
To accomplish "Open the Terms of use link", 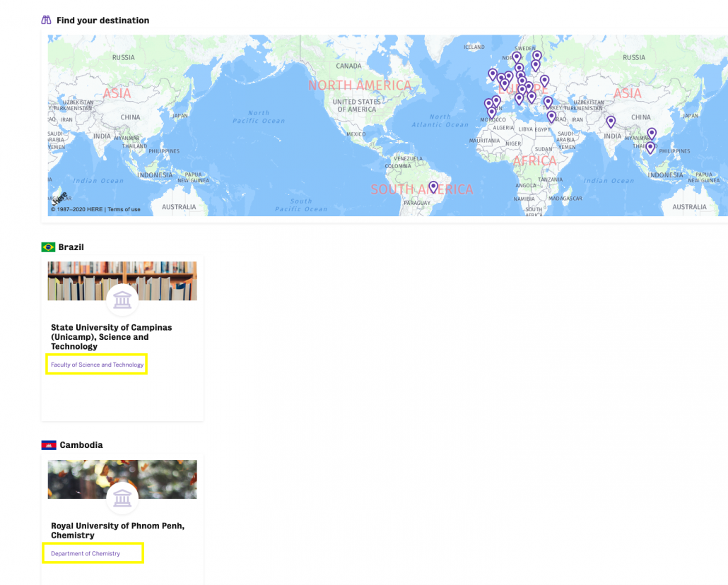I will click(x=124, y=209).
